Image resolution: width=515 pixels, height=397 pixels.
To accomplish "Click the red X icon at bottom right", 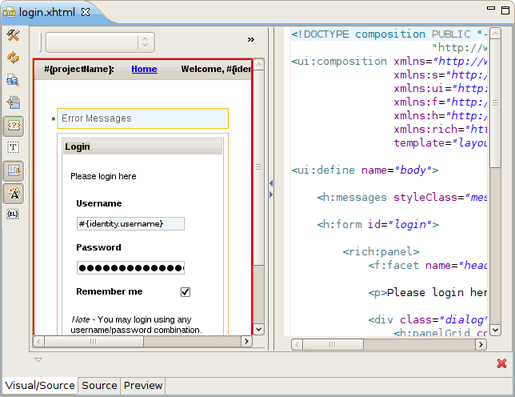I will coord(502,363).
